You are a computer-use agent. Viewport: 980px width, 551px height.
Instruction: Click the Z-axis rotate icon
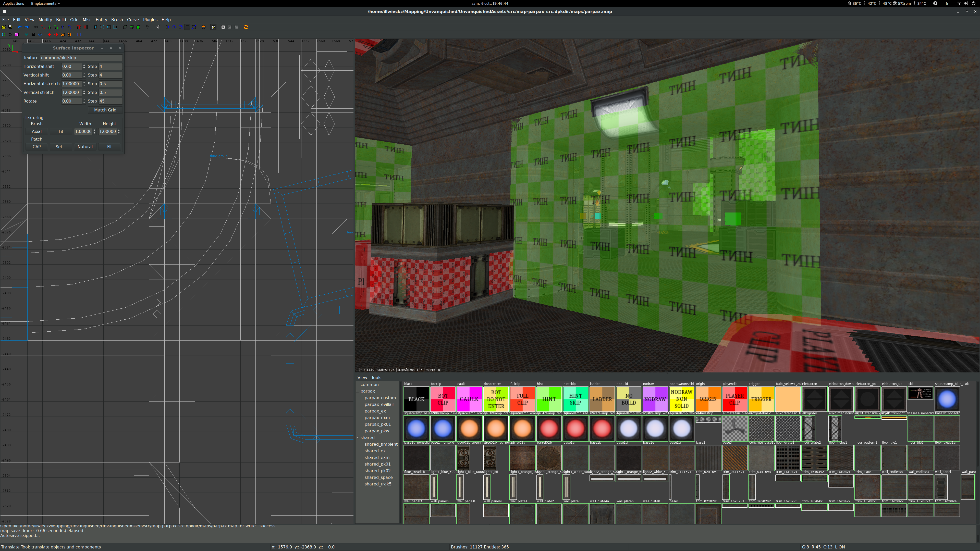[x=70, y=27]
